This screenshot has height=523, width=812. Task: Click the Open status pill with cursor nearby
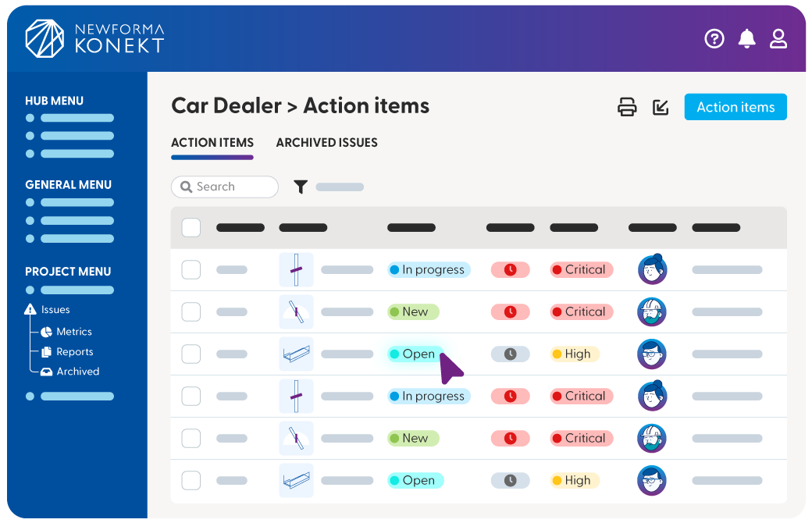pos(415,354)
